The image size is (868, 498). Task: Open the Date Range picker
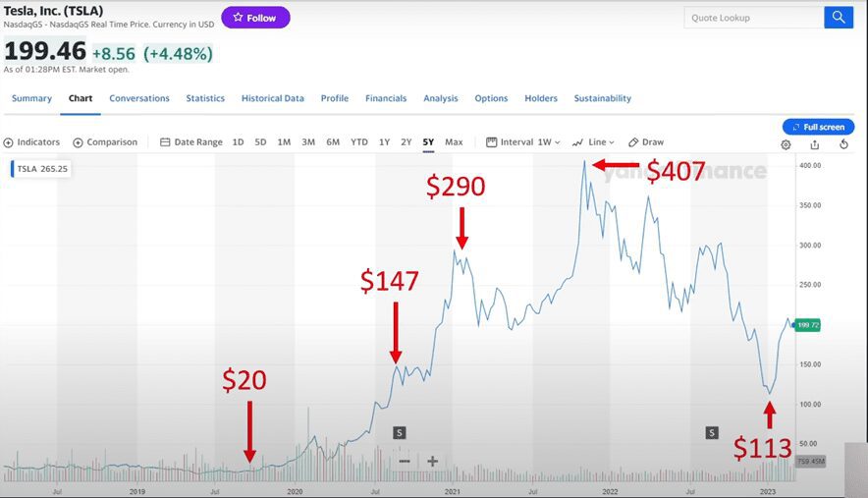pos(191,142)
